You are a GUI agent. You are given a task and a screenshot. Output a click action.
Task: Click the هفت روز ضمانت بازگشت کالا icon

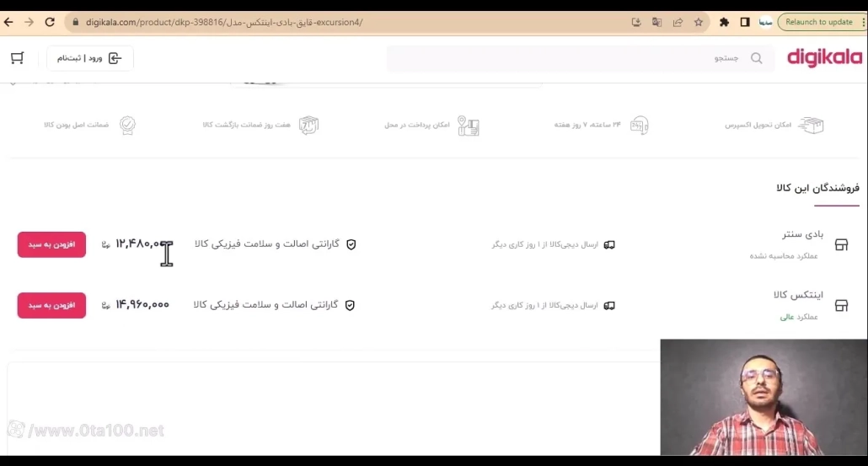(x=309, y=126)
